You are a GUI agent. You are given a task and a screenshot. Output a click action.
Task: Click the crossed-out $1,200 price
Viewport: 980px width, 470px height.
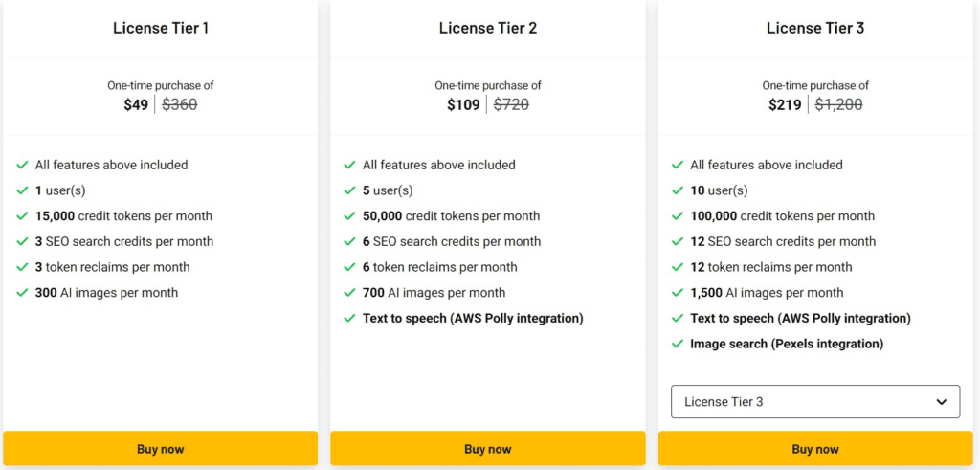(x=838, y=104)
